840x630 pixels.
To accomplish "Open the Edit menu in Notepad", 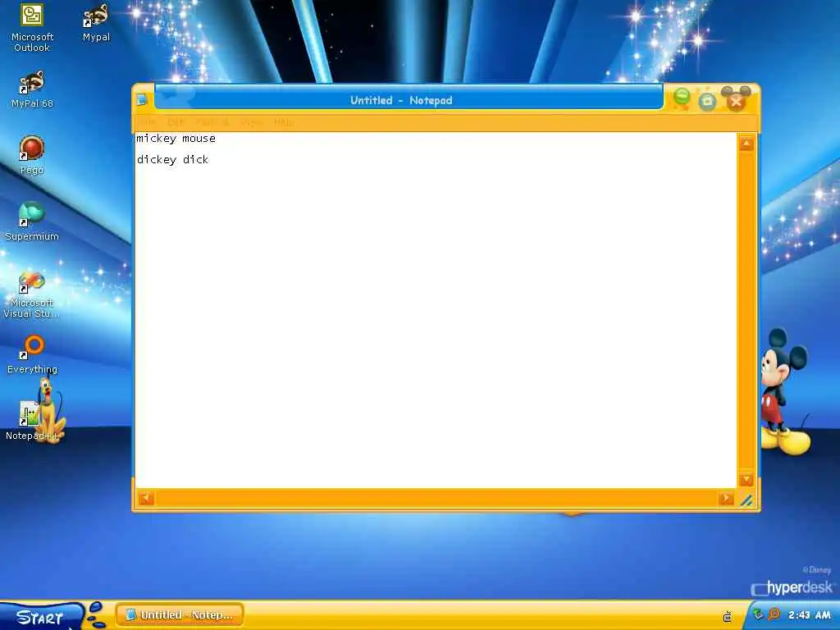I will coord(176,122).
